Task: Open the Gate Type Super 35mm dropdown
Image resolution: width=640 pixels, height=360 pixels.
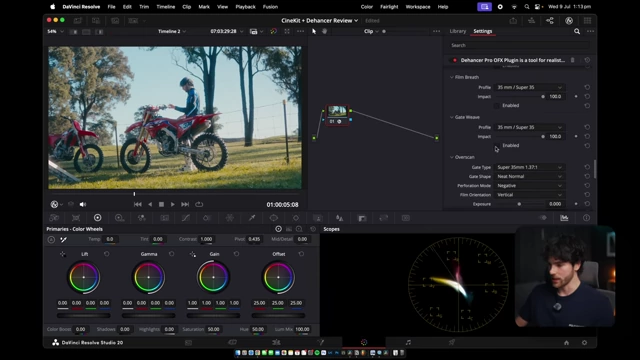Action: [529, 167]
